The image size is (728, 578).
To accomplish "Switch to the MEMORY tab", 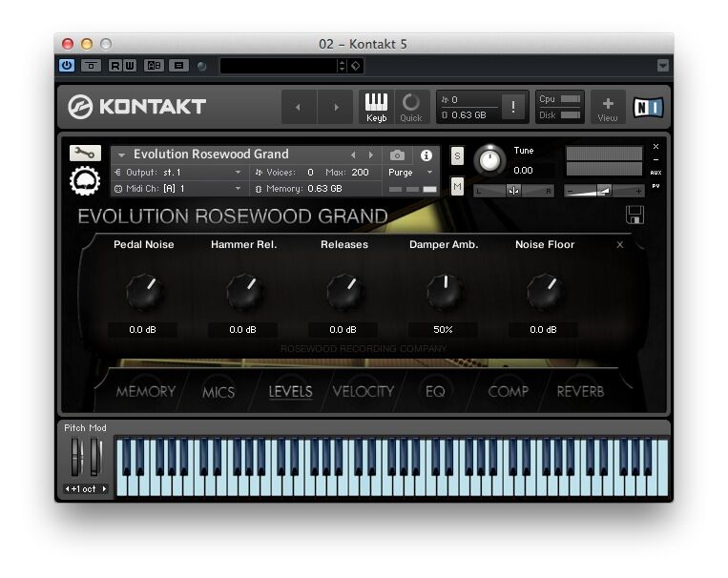I will [x=146, y=392].
